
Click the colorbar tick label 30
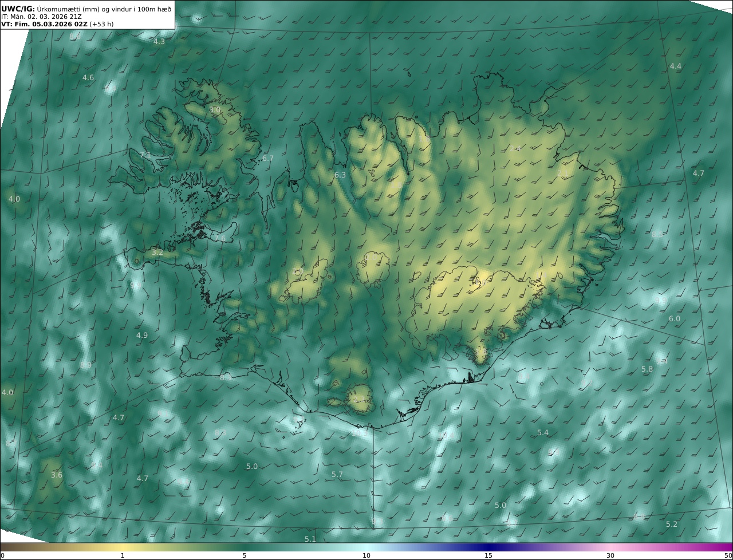(x=610, y=555)
